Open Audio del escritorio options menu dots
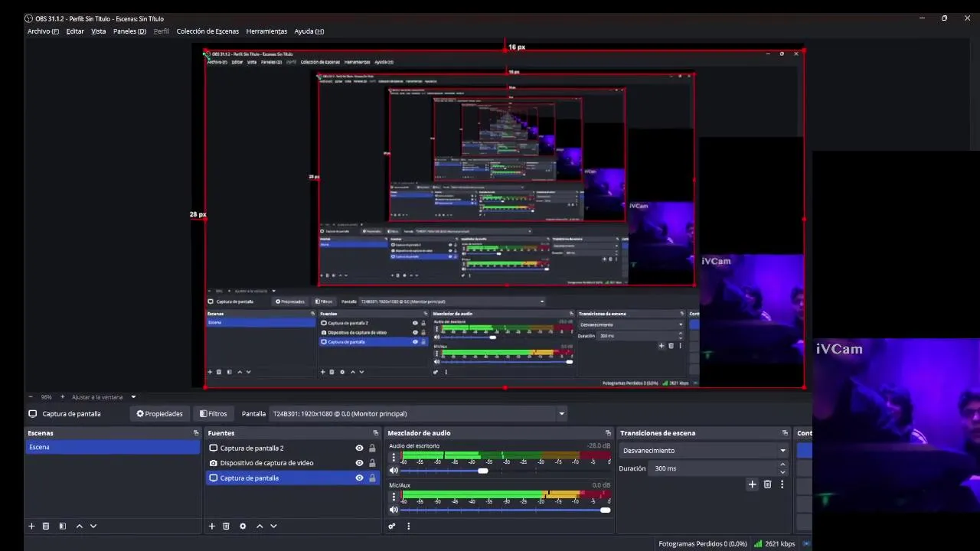 (394, 458)
